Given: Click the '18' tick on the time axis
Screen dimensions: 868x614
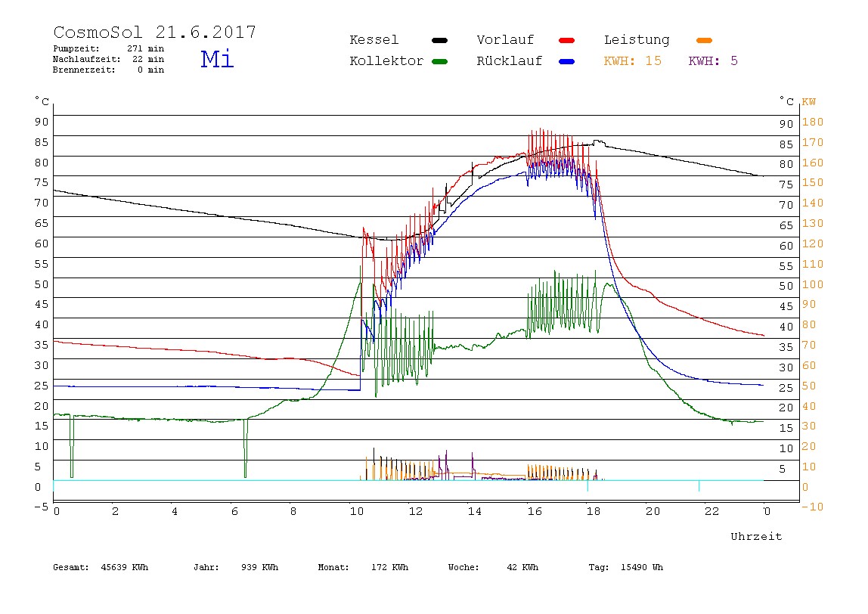Looking at the screenshot, I should (593, 512).
